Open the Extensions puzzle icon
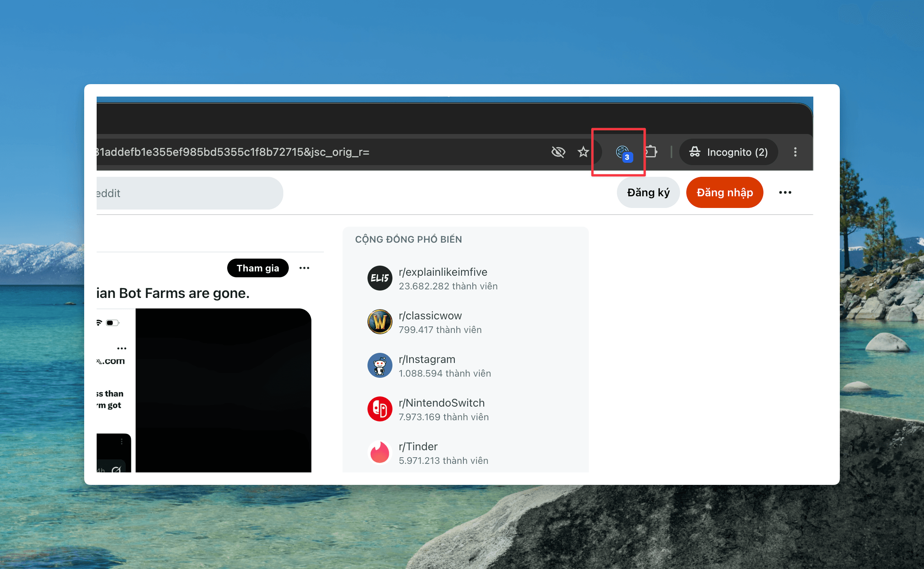The image size is (924, 569). (x=651, y=151)
